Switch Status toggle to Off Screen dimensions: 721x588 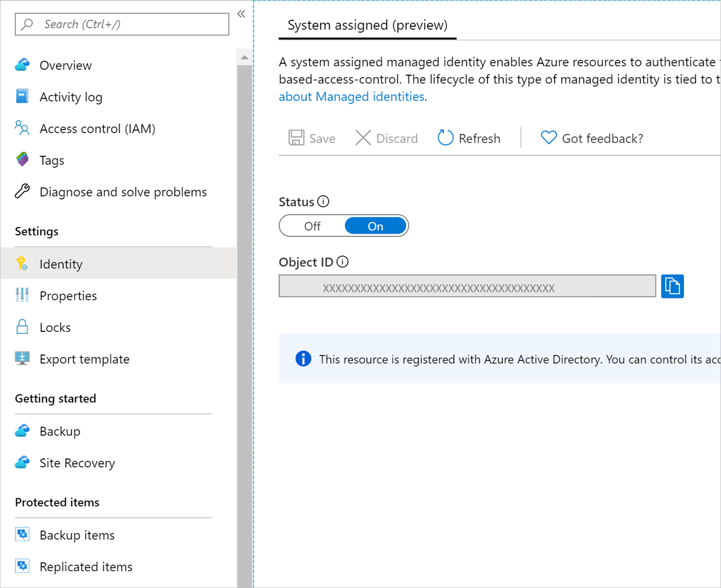click(312, 226)
